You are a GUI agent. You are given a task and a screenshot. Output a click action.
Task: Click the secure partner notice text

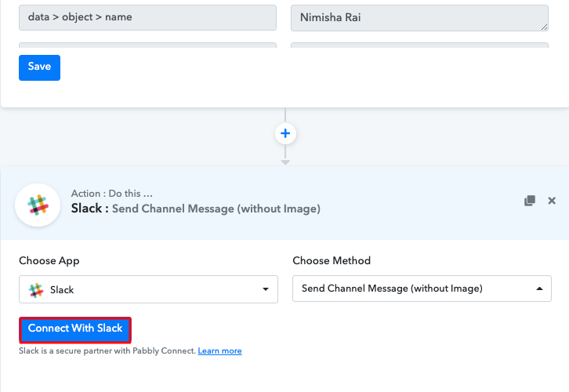[107, 351]
